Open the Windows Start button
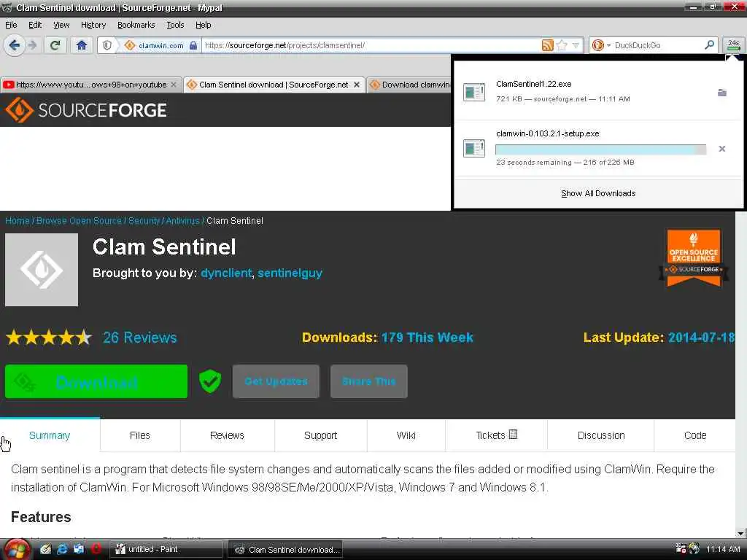The image size is (747, 560). [x=18, y=550]
